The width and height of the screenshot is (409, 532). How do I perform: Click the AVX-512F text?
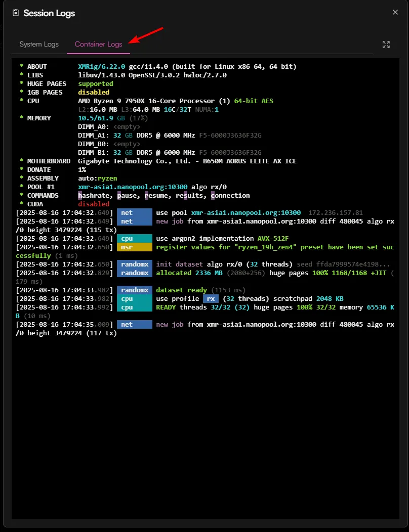(x=273, y=239)
